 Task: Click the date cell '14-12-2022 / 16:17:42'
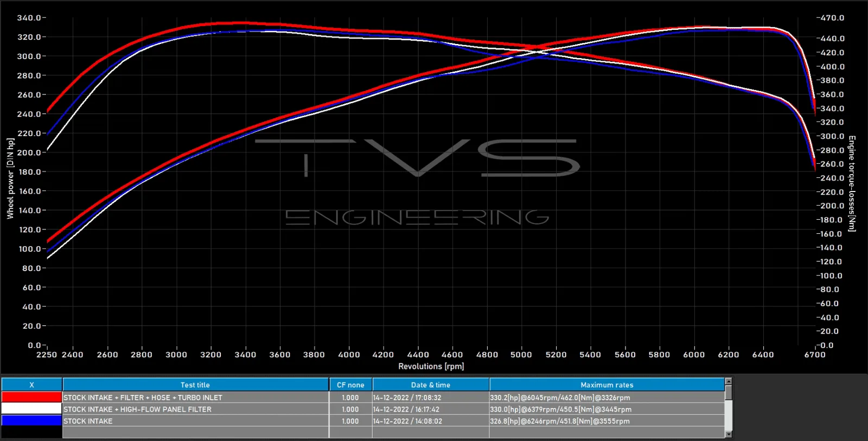406,410
